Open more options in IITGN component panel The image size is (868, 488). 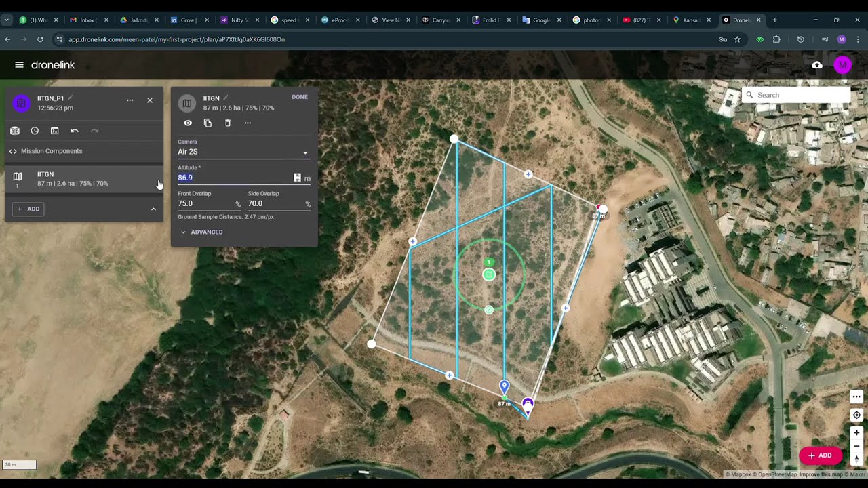click(x=248, y=123)
